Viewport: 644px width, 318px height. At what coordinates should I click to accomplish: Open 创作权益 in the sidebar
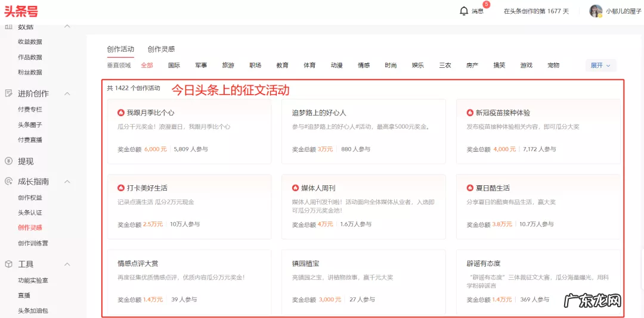[30, 197]
